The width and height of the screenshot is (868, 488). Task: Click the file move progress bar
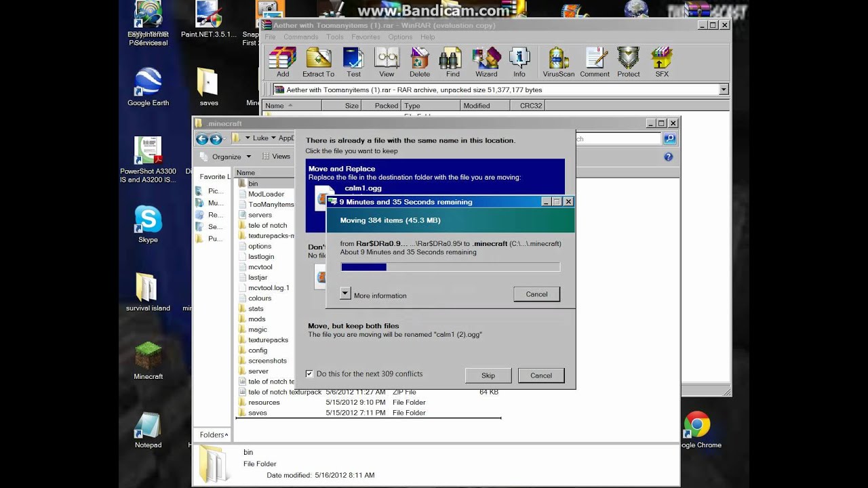point(450,267)
